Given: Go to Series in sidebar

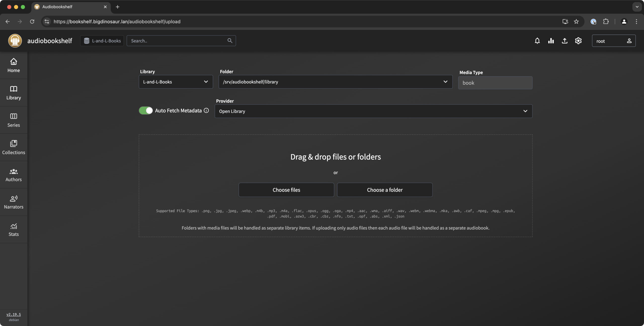Looking at the screenshot, I should pyautogui.click(x=14, y=120).
